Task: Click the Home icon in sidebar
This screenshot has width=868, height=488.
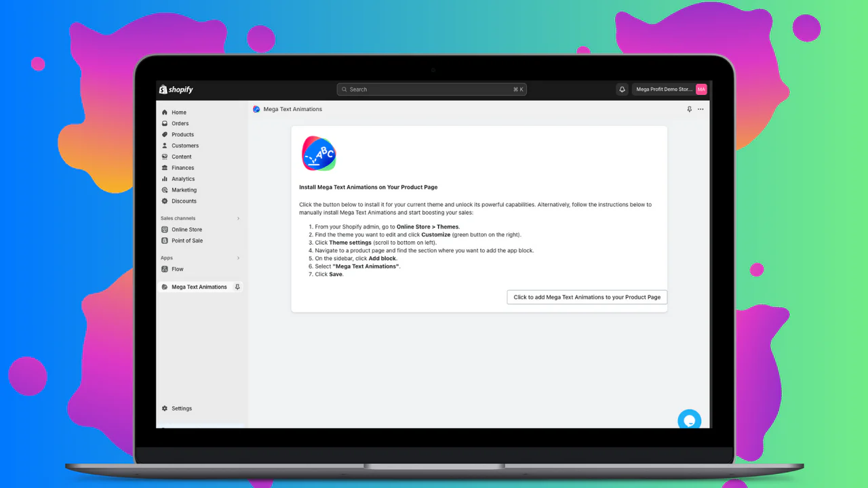Action: tap(165, 113)
